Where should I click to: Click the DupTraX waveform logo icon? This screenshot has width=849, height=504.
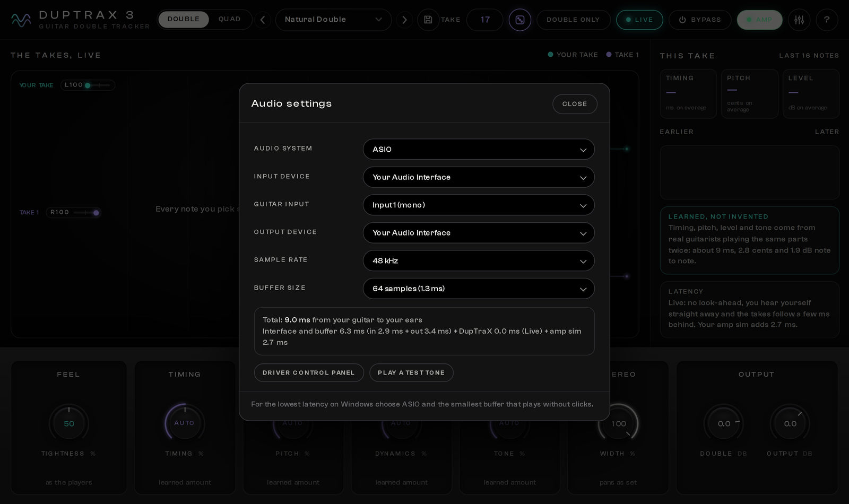coord(21,20)
